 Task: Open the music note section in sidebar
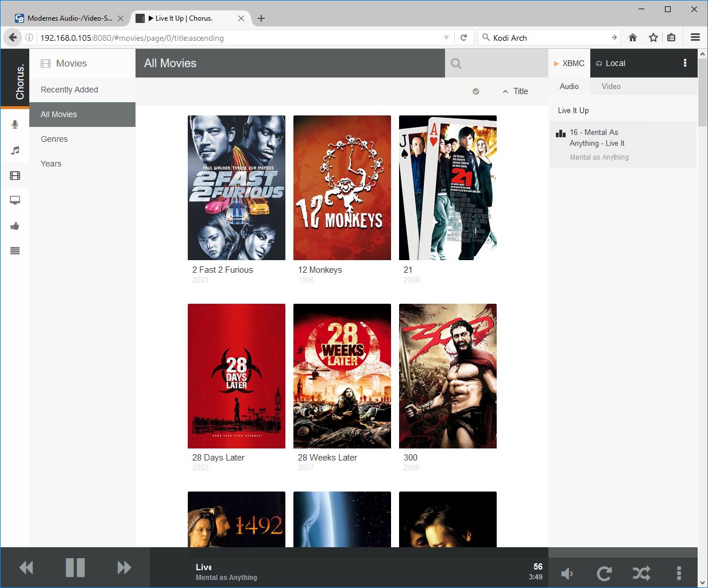pyautogui.click(x=15, y=150)
